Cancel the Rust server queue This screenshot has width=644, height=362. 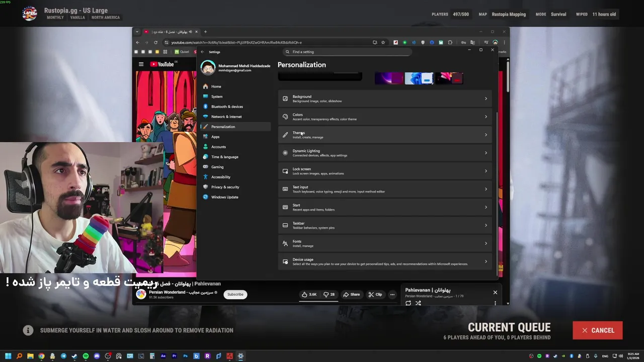click(597, 330)
